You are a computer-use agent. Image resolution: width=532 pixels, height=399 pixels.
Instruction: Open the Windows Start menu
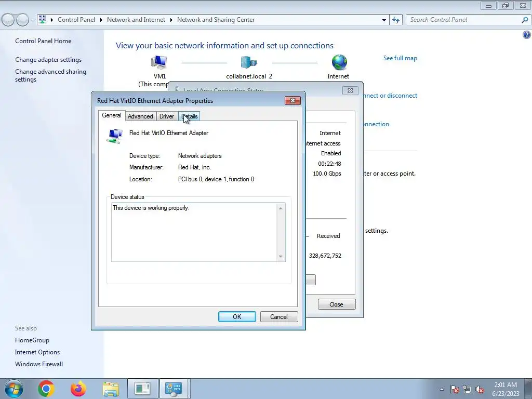[14, 389]
